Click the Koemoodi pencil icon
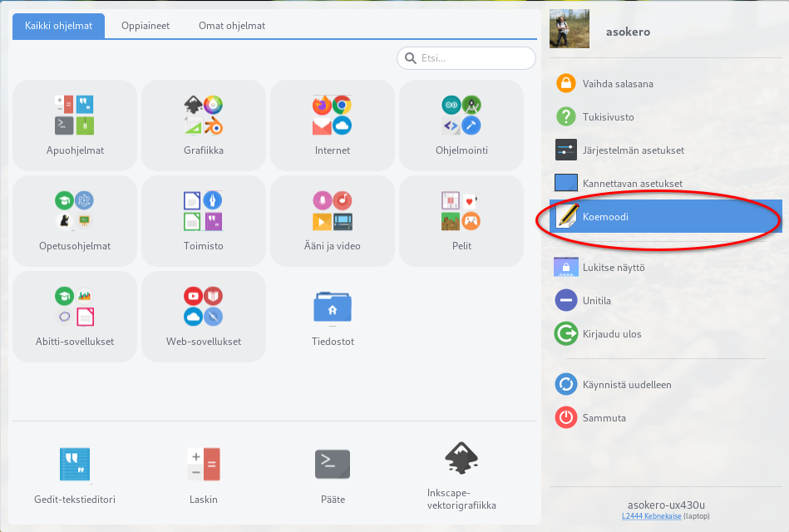Screen dimensions: 789x532 [567, 216]
